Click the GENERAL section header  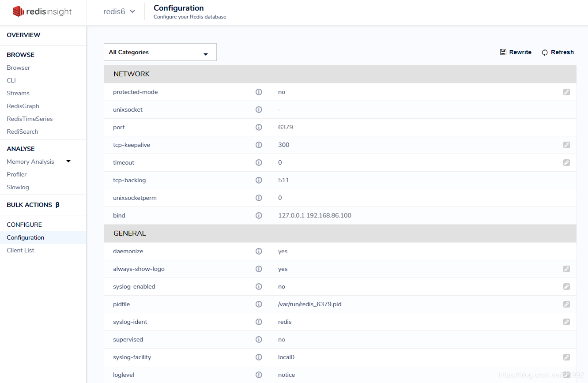[x=340, y=233]
